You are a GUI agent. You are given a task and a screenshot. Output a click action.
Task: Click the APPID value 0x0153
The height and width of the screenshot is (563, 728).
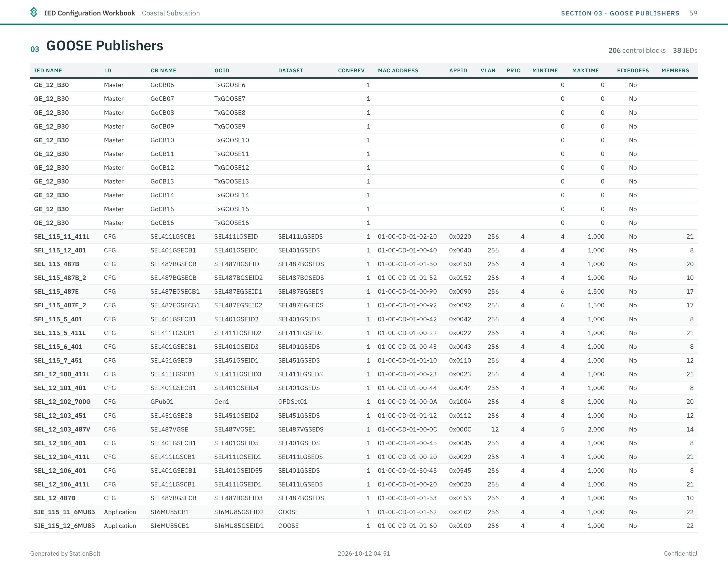pyautogui.click(x=460, y=498)
